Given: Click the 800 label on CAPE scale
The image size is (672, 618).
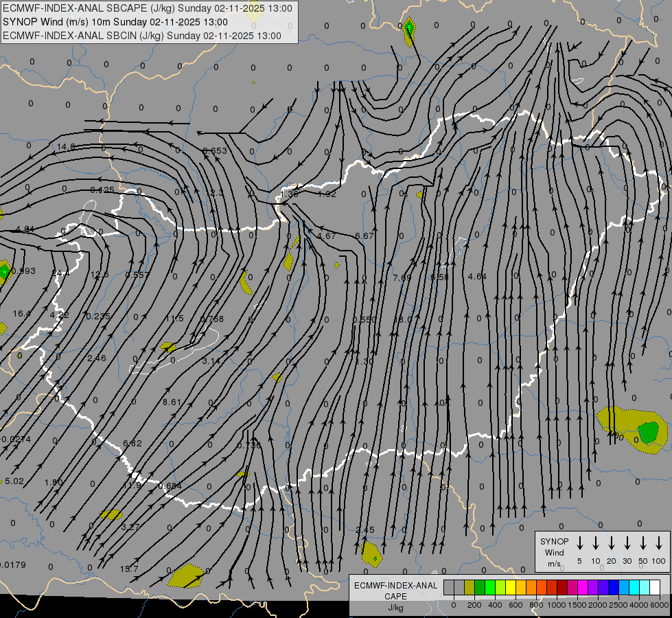Looking at the screenshot, I should (536, 605).
